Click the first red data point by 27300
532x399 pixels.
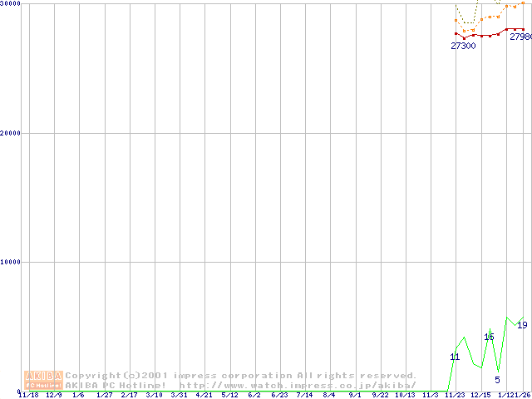pos(456,34)
